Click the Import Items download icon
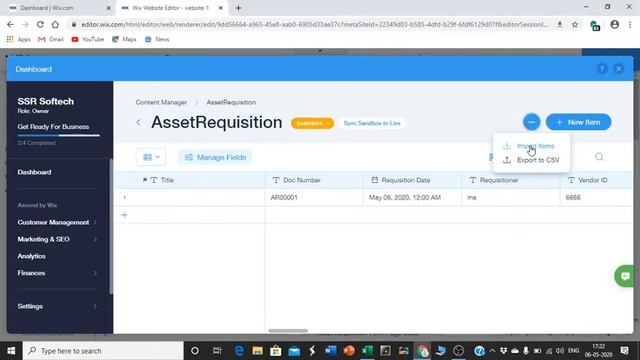Image resolution: width=640 pixels, height=360 pixels. coord(507,146)
